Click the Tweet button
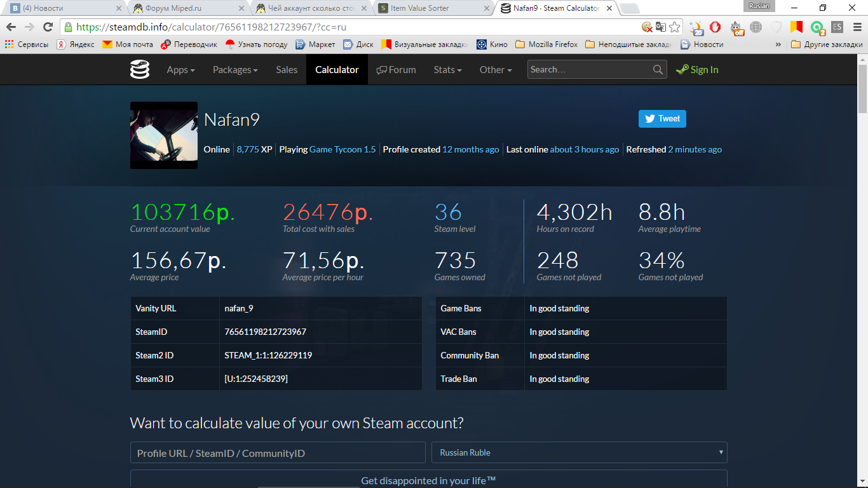Image resolution: width=868 pixels, height=488 pixels. (662, 119)
